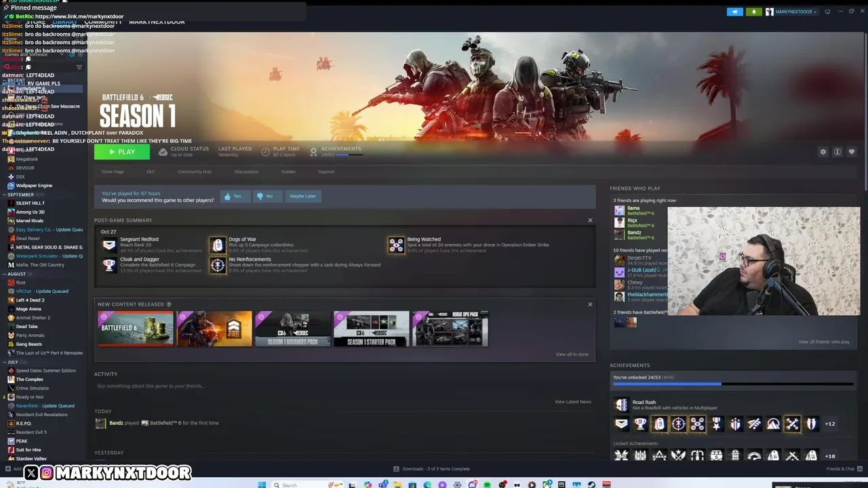The width and height of the screenshot is (868, 488).
Task: Click the help icon beside New Content Released
Action: pos(169,304)
